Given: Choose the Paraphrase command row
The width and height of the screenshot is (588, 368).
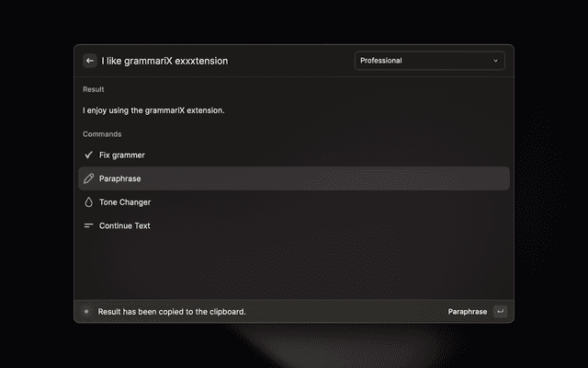Looking at the screenshot, I should tap(294, 178).
